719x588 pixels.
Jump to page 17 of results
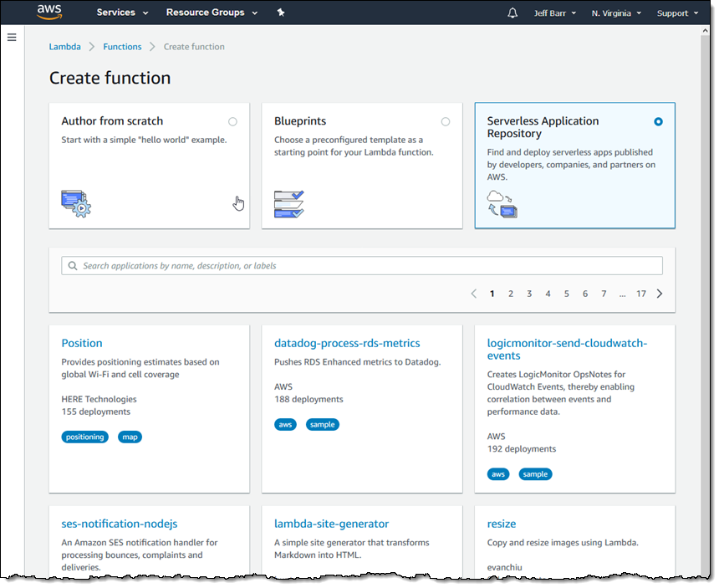tap(640, 294)
